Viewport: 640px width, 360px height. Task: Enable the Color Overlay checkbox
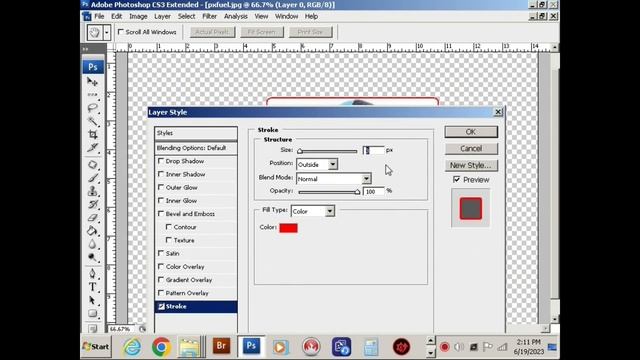tap(161, 267)
